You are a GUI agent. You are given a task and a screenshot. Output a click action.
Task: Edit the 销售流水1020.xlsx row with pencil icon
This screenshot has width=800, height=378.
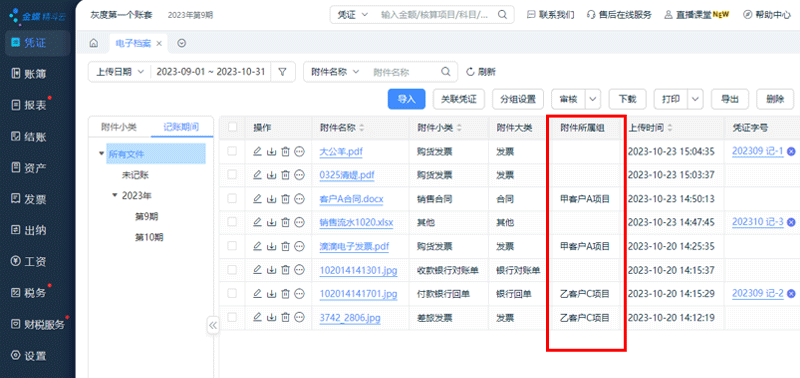[258, 222]
